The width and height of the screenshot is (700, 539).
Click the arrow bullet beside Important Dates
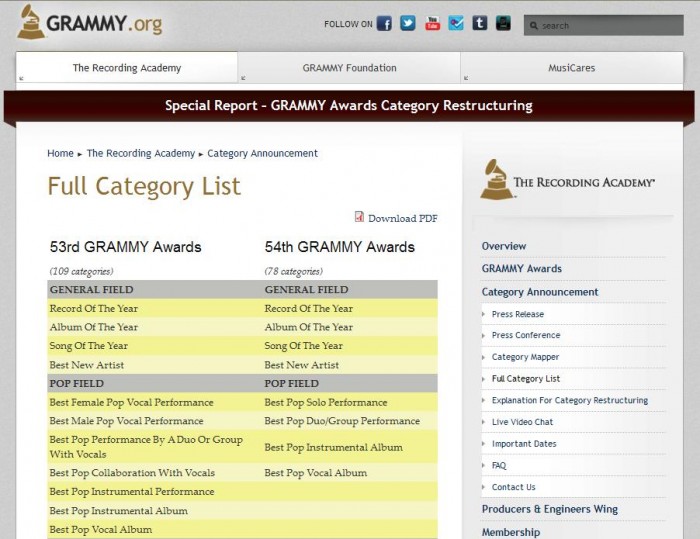[483, 444]
